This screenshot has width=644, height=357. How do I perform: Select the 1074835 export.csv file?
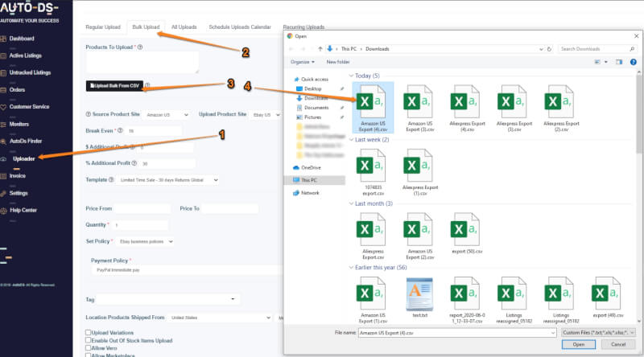(373, 172)
